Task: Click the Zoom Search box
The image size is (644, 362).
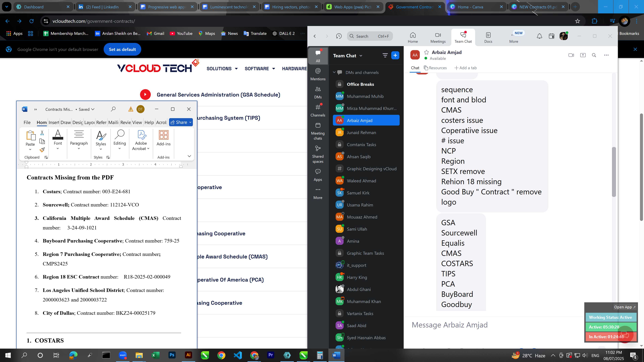Action: click(369, 36)
